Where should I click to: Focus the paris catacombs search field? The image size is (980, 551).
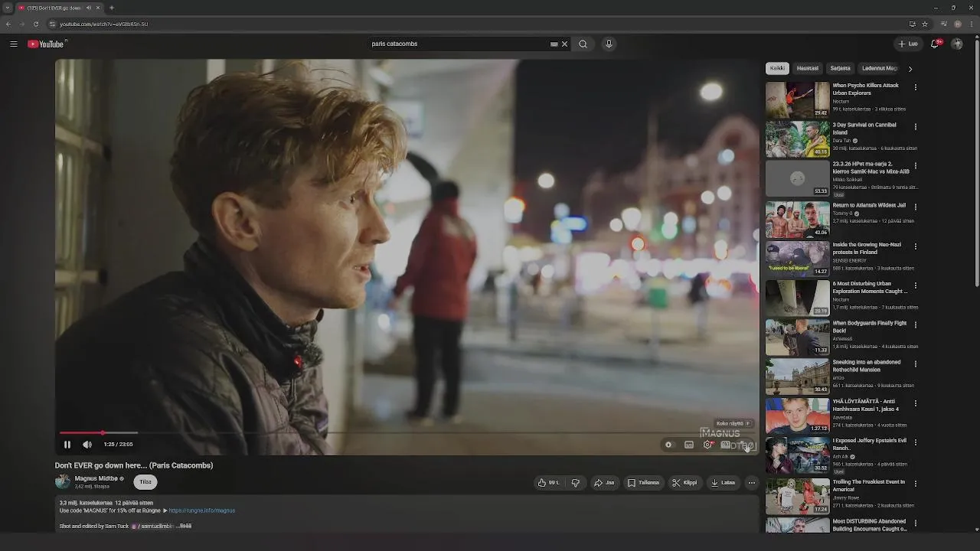coord(459,44)
